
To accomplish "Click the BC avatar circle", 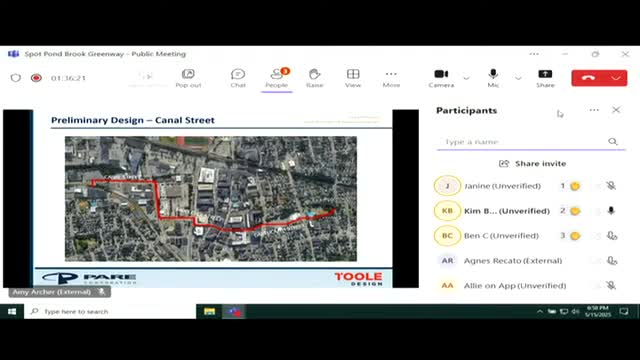I will point(447,236).
